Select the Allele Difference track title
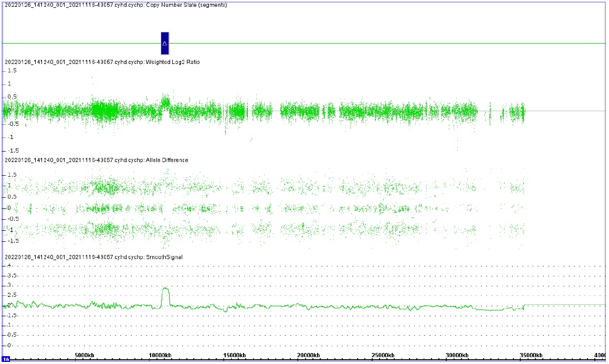This screenshot has width=609, height=364. (96, 160)
